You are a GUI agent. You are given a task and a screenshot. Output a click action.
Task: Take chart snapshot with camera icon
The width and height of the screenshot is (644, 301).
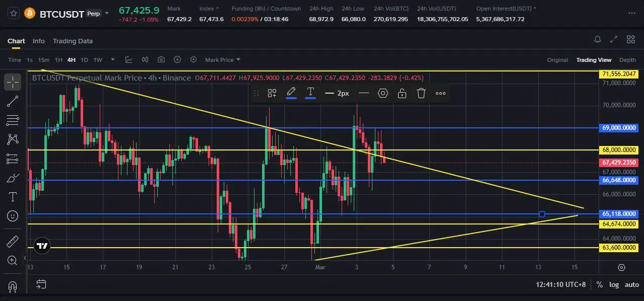click(161, 59)
